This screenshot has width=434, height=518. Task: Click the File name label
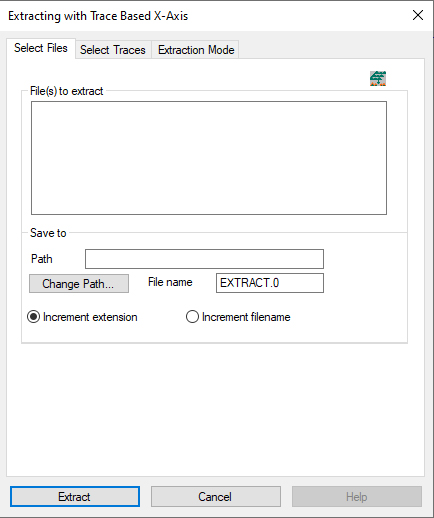coord(170,282)
